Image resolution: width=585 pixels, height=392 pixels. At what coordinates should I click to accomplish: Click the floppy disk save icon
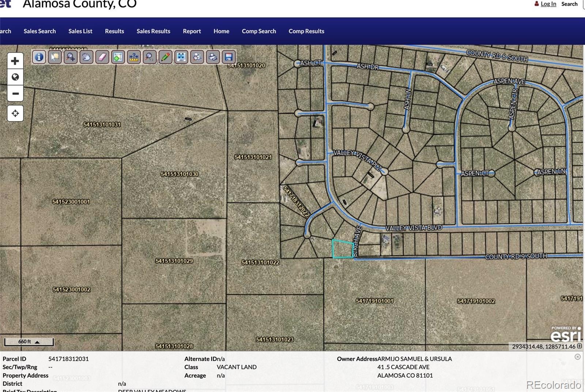click(x=229, y=57)
